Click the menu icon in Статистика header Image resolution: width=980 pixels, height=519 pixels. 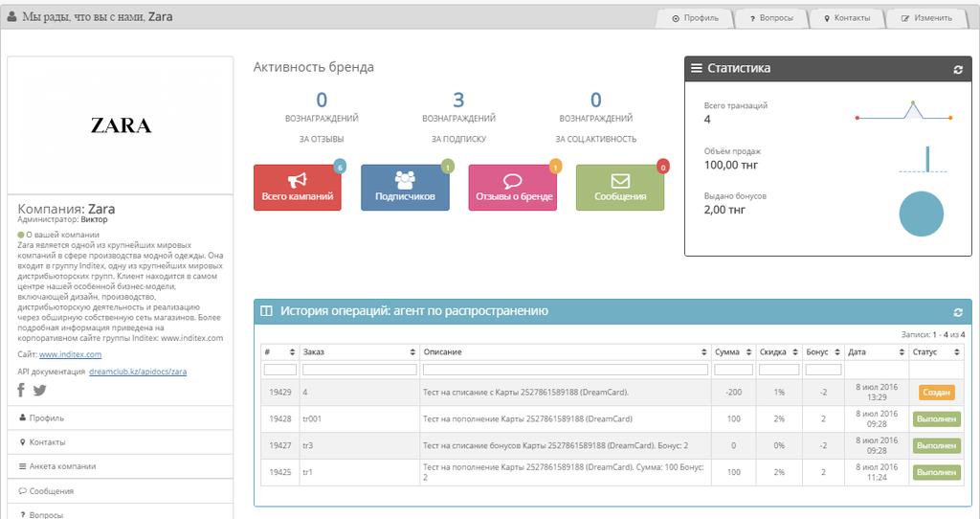click(x=697, y=68)
